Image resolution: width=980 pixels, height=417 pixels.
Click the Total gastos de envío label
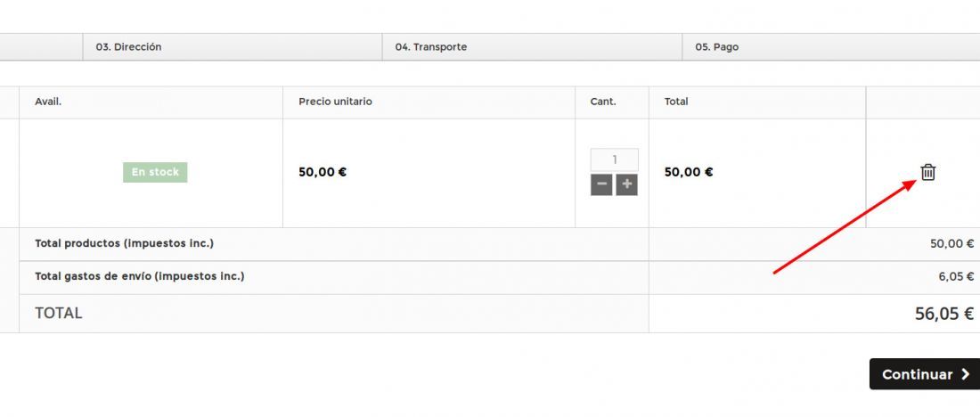click(x=139, y=276)
